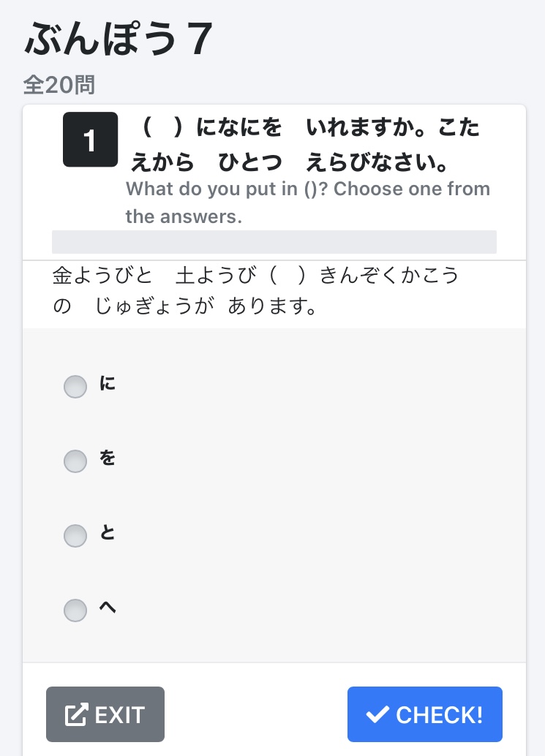The width and height of the screenshot is (545, 756).
Task: Click the ぶんぽう 7 page heading
Action: [119, 39]
